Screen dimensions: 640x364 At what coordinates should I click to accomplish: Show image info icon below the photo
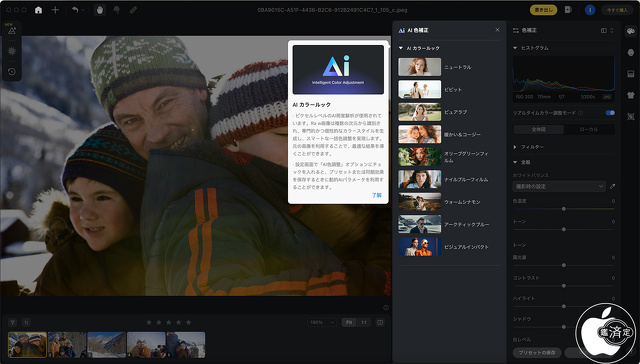click(386, 308)
